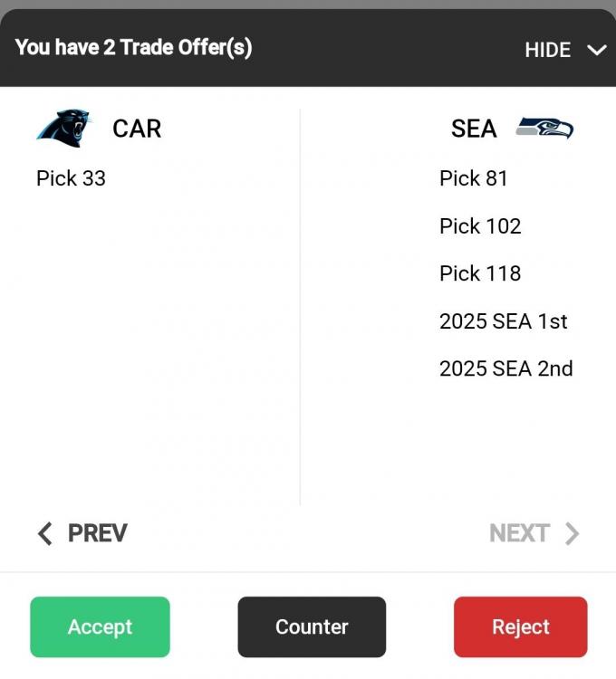Click the next offer arrow

click(572, 533)
